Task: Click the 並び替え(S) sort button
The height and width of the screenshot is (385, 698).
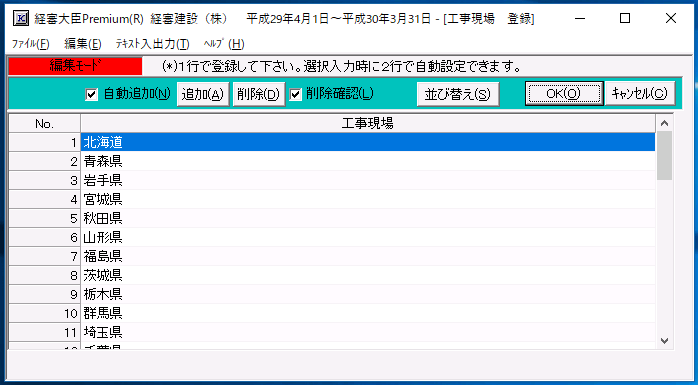Action: click(458, 94)
